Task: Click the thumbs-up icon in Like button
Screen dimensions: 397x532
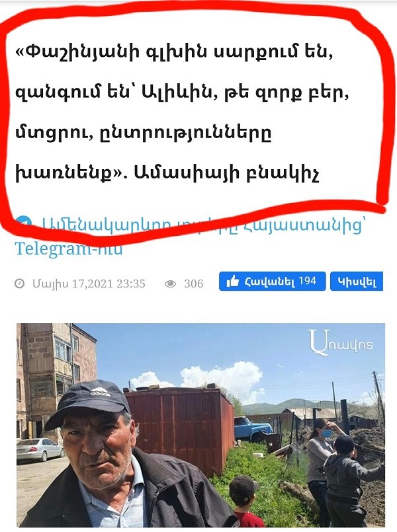Action: (x=233, y=282)
